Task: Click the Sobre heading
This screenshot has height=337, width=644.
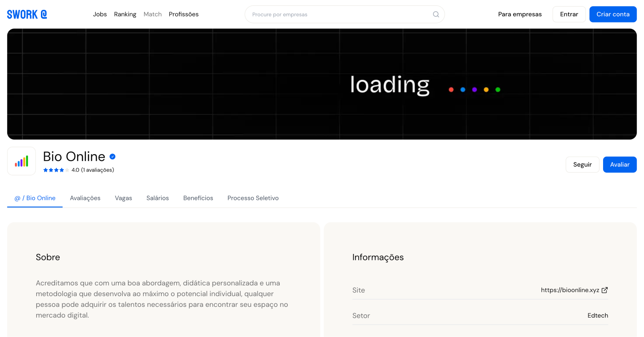Action: pos(48,257)
